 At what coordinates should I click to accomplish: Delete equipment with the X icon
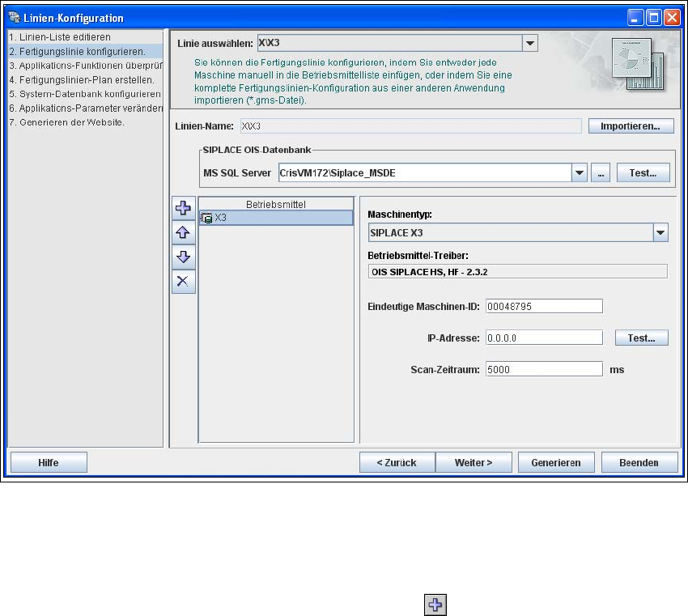pyautogui.click(x=184, y=281)
